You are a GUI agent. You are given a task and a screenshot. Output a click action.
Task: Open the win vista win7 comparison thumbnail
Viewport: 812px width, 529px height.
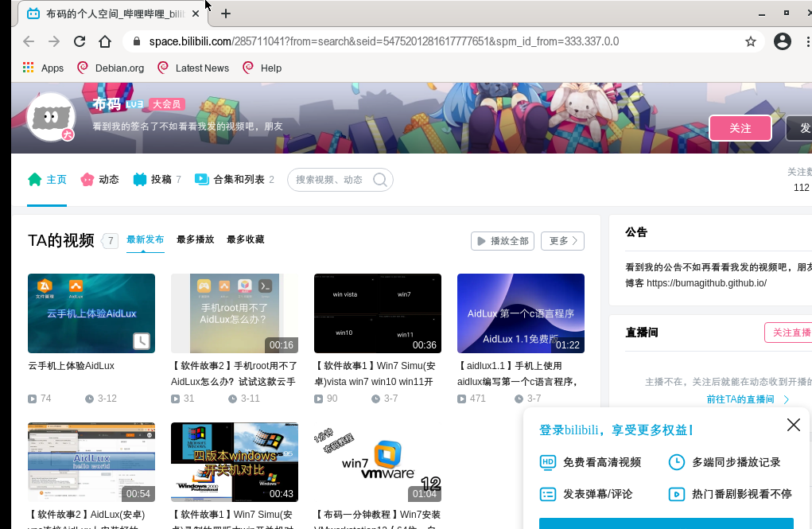(378, 313)
